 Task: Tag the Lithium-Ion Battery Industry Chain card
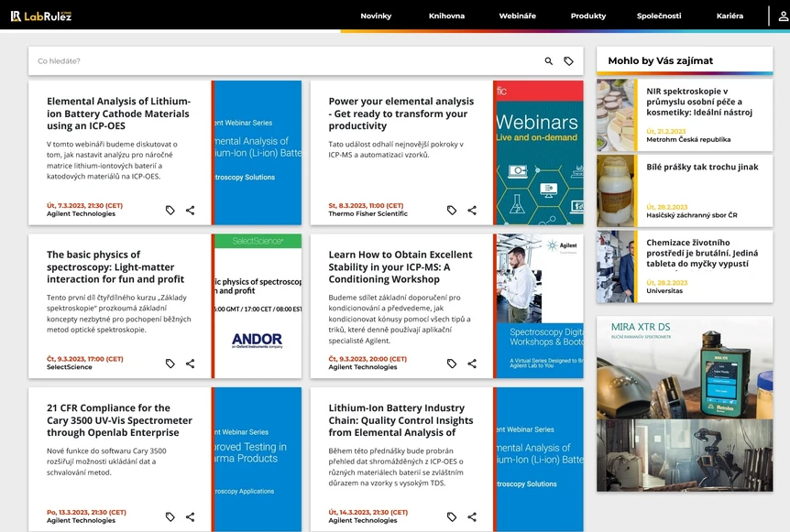[x=452, y=517]
